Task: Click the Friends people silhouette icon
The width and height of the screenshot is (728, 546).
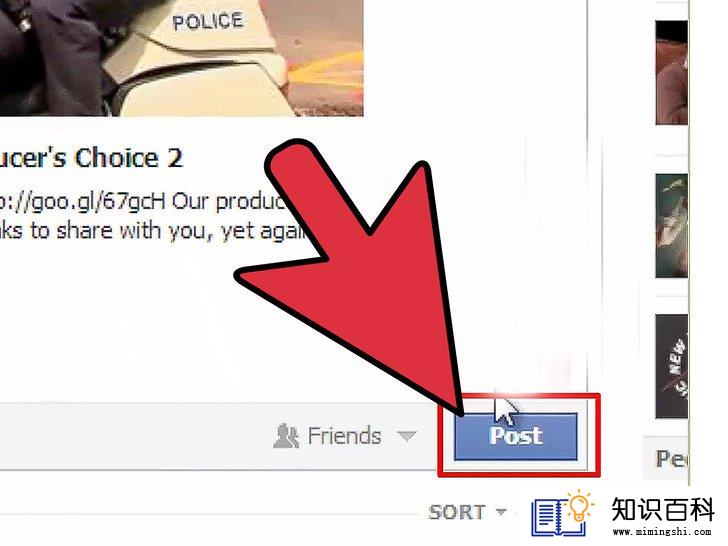Action: (286, 436)
